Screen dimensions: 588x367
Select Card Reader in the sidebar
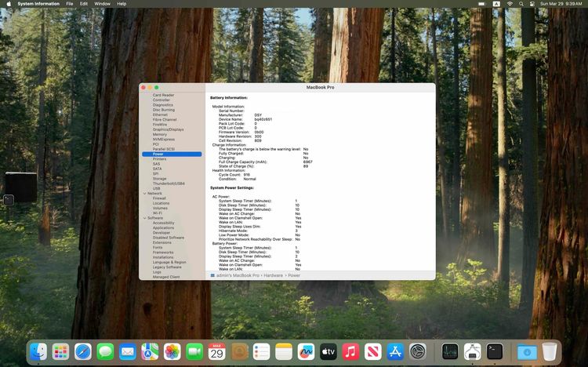point(163,96)
